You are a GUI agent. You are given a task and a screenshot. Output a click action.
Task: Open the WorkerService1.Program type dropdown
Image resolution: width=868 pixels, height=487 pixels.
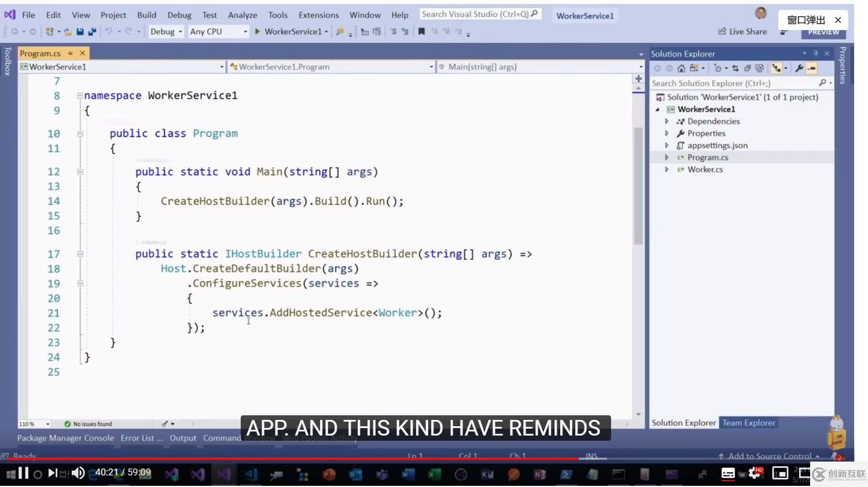pos(331,67)
